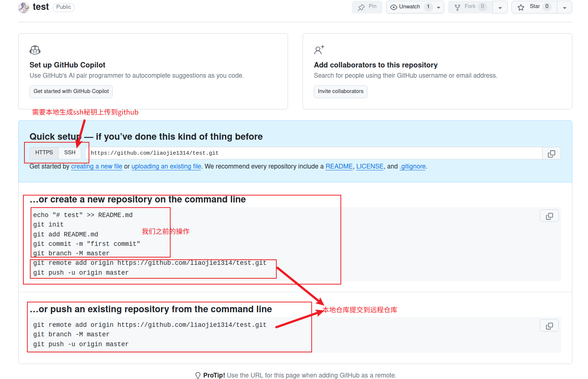588x379 pixels.
Task: Click the 'Set up GitHub Copilot' heading
Action: pos(67,65)
